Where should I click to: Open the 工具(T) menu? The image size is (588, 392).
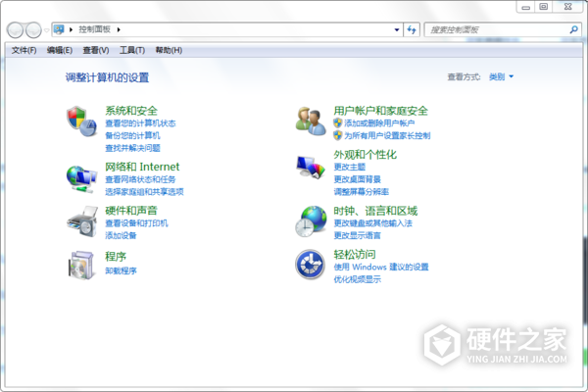(132, 50)
